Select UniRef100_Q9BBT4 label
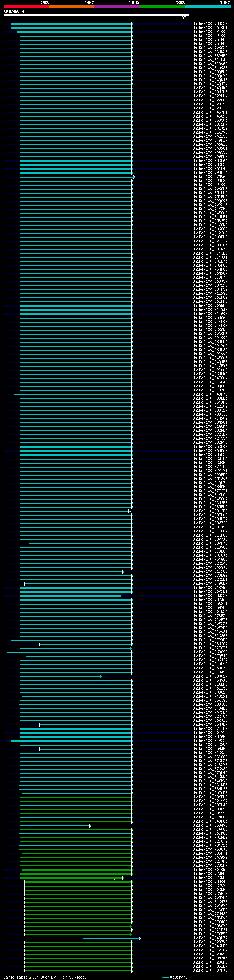 pyautogui.click(x=210, y=173)
